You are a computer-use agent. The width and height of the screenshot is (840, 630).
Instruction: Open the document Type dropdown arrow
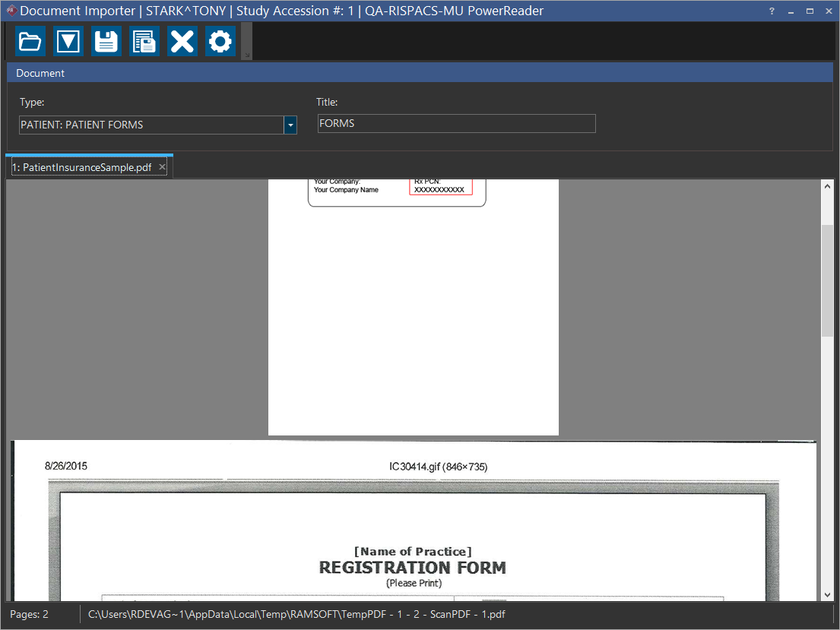coord(290,125)
